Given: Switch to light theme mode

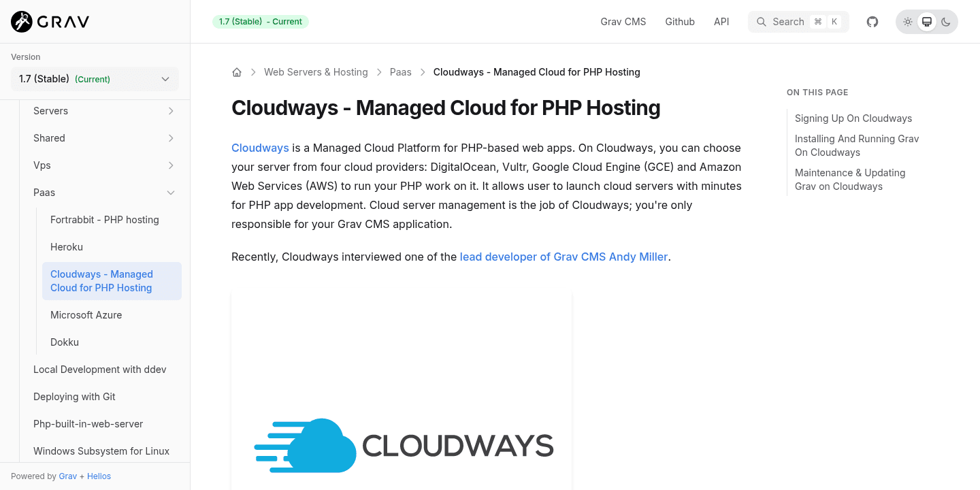Looking at the screenshot, I should coord(908,22).
